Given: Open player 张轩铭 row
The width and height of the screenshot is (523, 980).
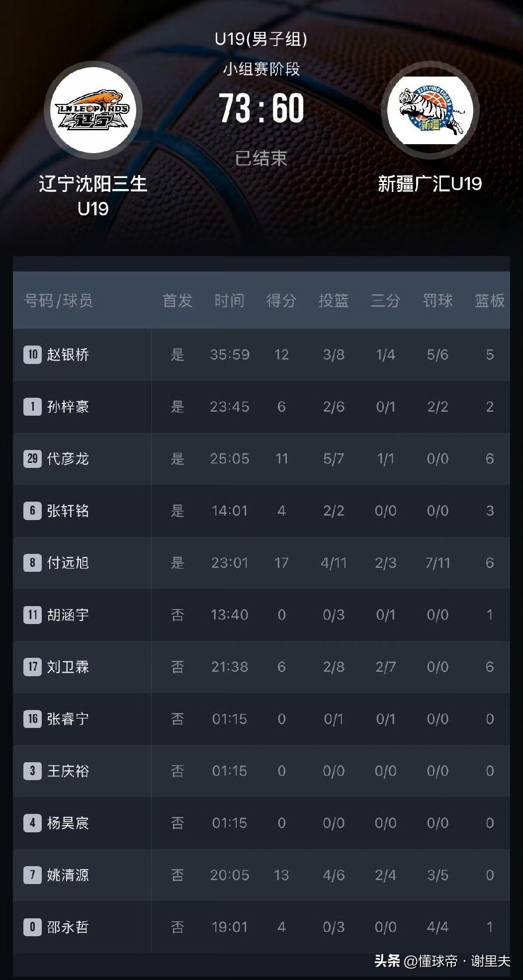Looking at the screenshot, I should (261, 511).
